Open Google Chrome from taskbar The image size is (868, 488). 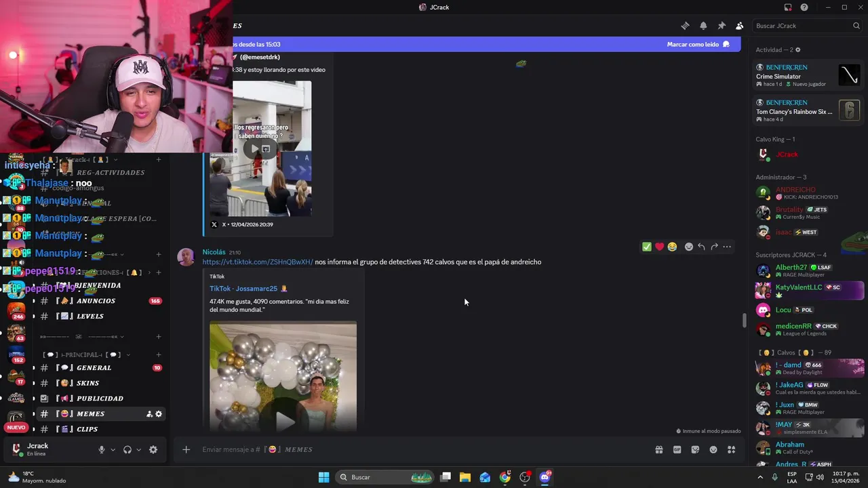click(505, 477)
